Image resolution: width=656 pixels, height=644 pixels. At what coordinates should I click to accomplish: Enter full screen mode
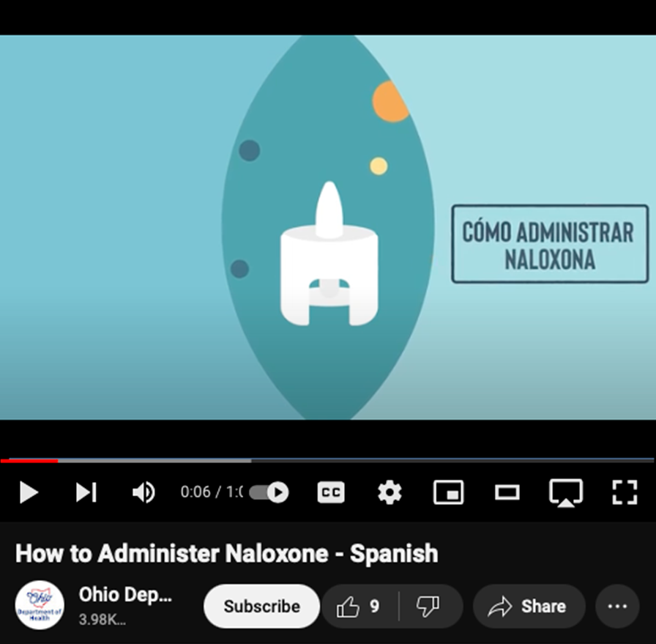click(625, 492)
